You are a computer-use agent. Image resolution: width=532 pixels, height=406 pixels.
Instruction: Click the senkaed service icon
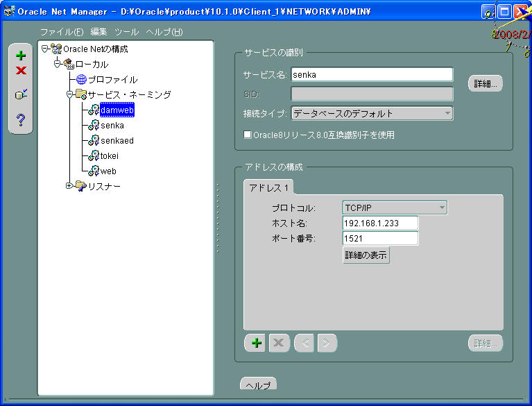coord(94,140)
